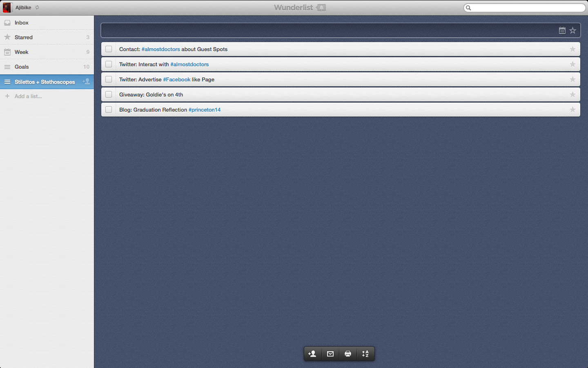Image resolution: width=588 pixels, height=368 pixels.
Task: Print the list with the printer icon
Action: click(x=348, y=354)
